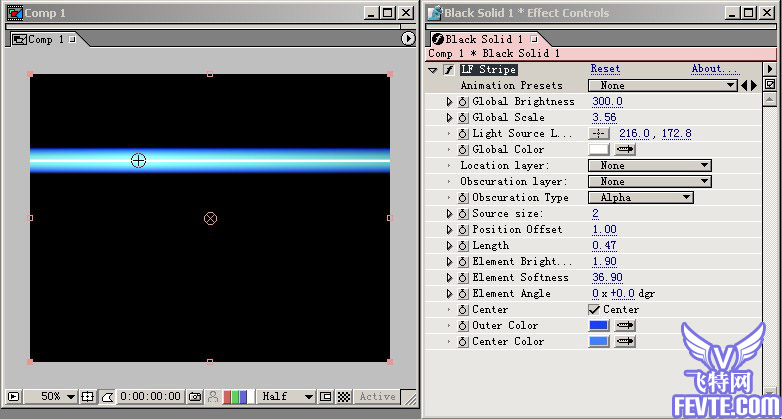Click the 0:00:00:00 current time display

click(x=151, y=397)
